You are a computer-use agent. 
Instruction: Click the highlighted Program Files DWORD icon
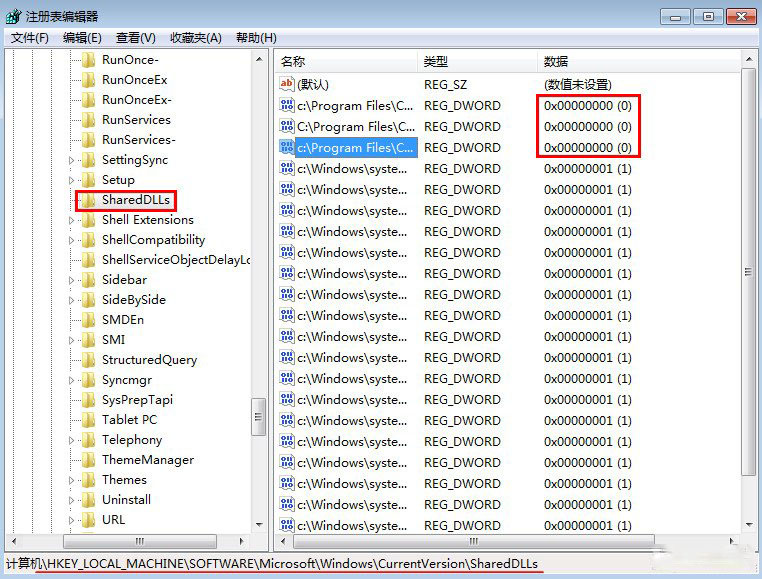click(x=287, y=148)
